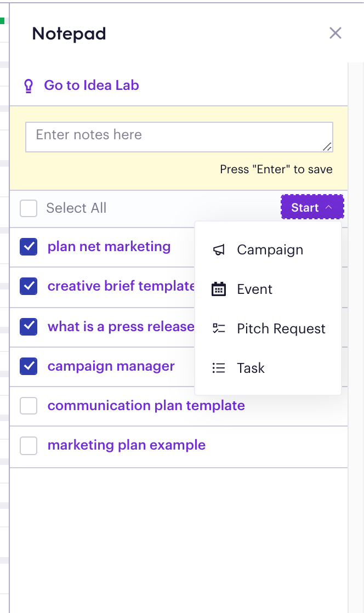Click the Pitch Request checklist icon
The image size is (364, 613).
[219, 328]
